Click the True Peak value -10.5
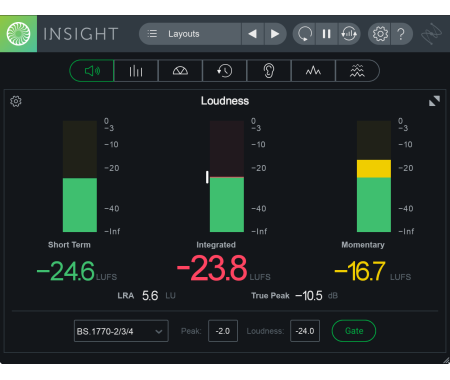 tap(309, 296)
